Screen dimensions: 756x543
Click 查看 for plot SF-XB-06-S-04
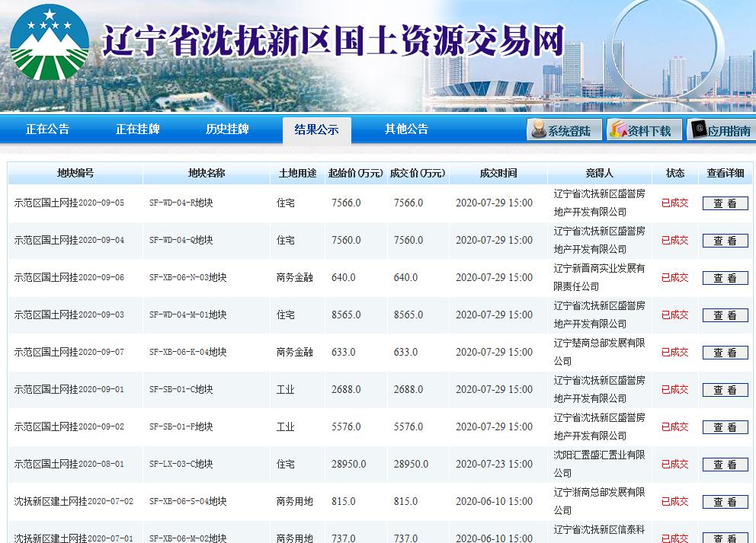pos(725,501)
